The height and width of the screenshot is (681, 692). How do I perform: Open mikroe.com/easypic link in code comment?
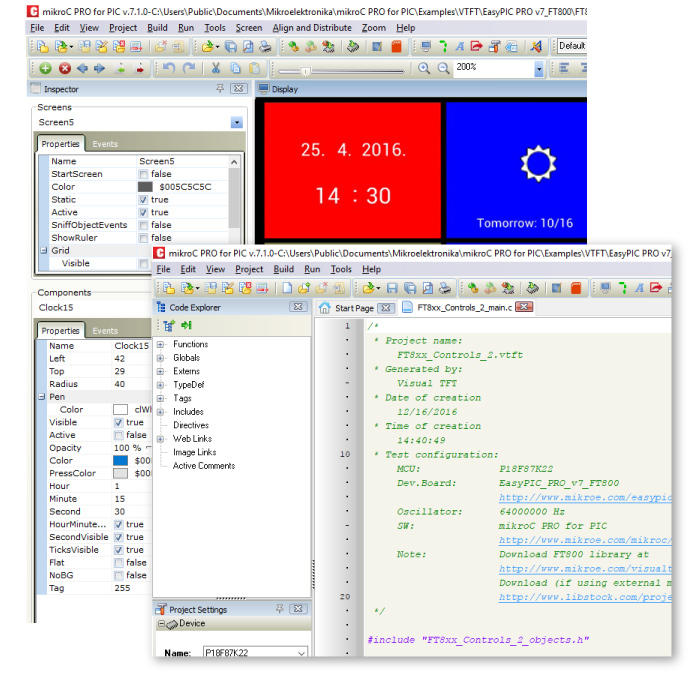[585, 497]
